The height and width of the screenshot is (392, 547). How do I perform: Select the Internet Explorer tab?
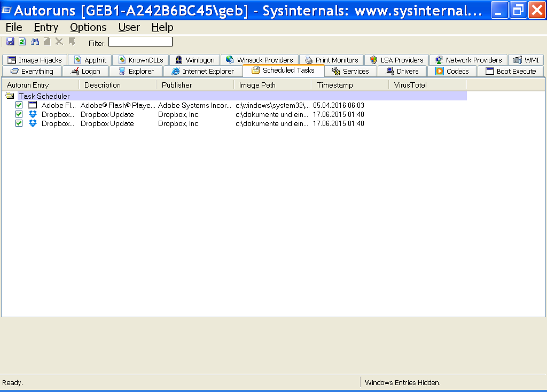(203, 71)
